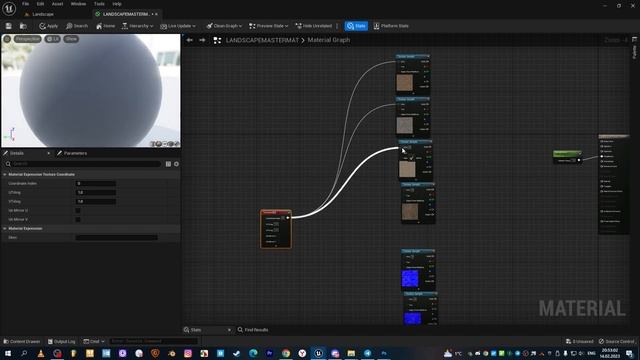The width and height of the screenshot is (640, 360).
Task: Collapse the Material Expression section
Action: (5, 228)
